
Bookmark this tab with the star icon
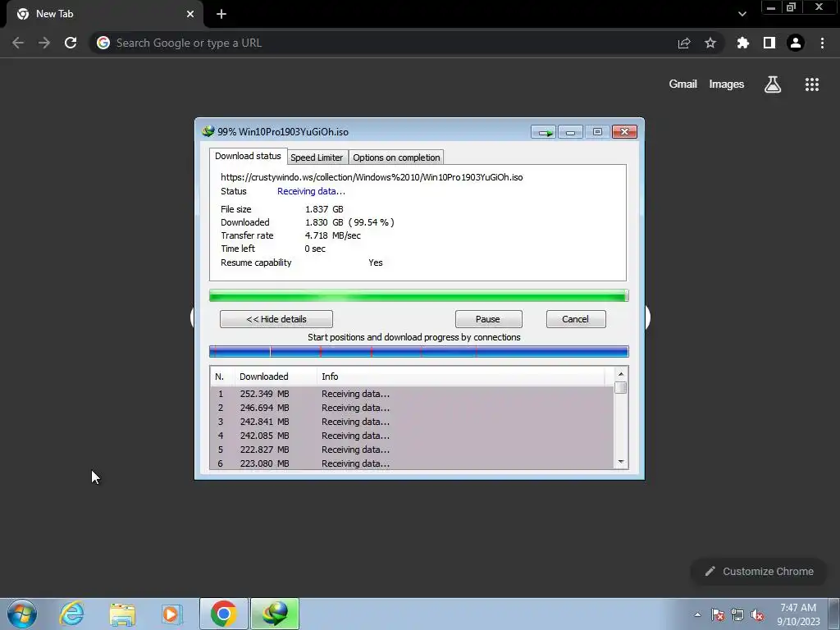(710, 43)
